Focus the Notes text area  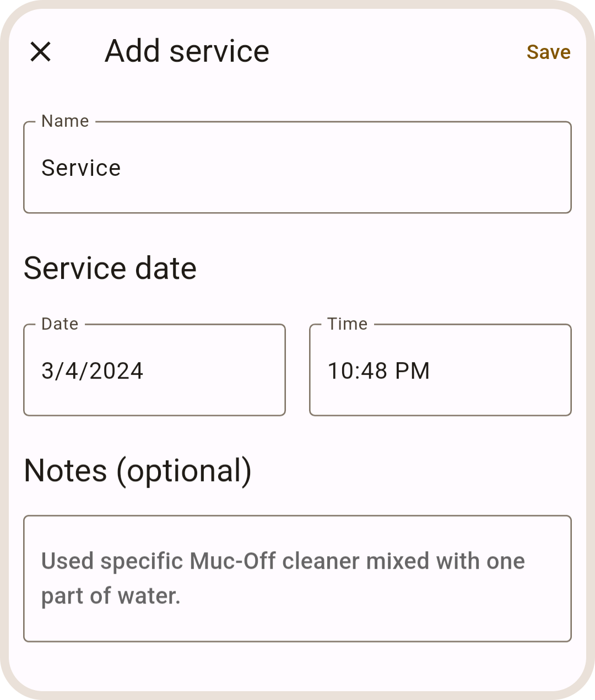click(x=297, y=579)
